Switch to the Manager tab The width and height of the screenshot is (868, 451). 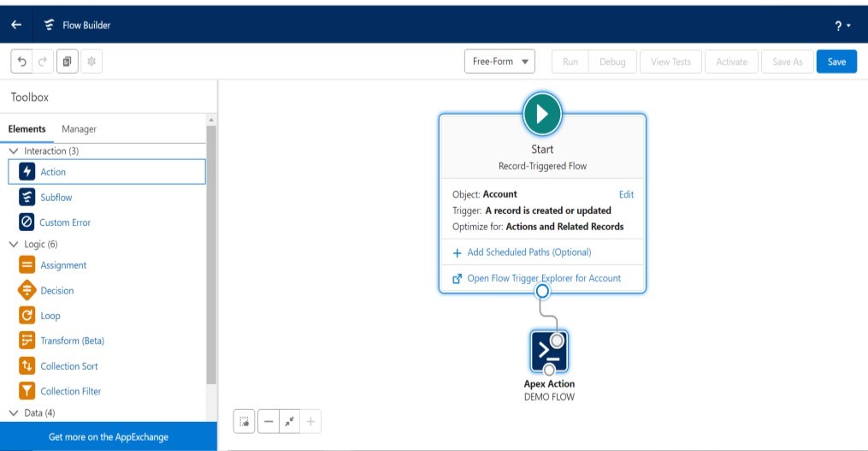tap(79, 129)
